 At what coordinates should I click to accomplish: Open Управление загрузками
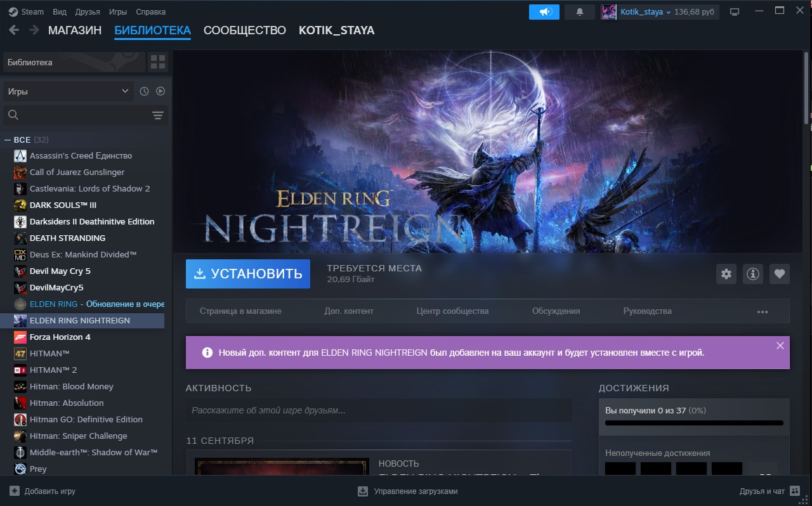click(x=407, y=491)
